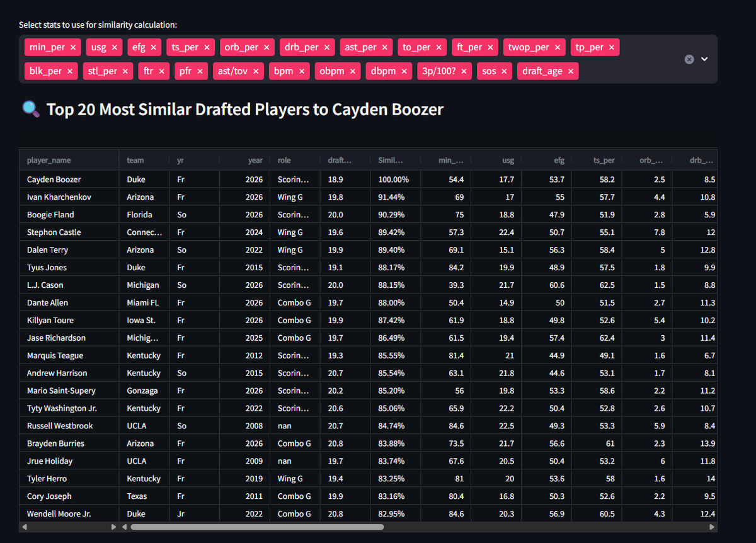Select the Boogie Fland name cell
The width and height of the screenshot is (756, 543).
pyautogui.click(x=69, y=215)
